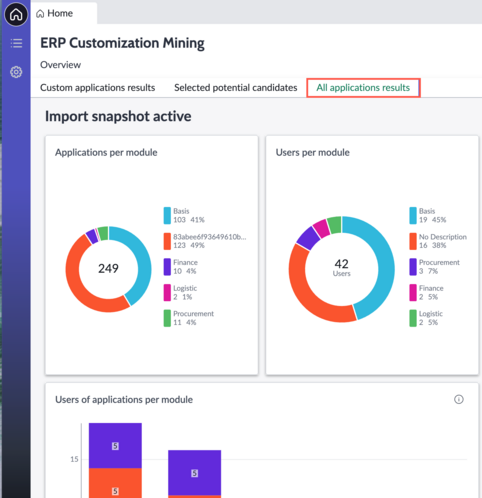The height and width of the screenshot is (498, 482).
Task: Click the ERP Customization Mining title
Action: tap(122, 43)
